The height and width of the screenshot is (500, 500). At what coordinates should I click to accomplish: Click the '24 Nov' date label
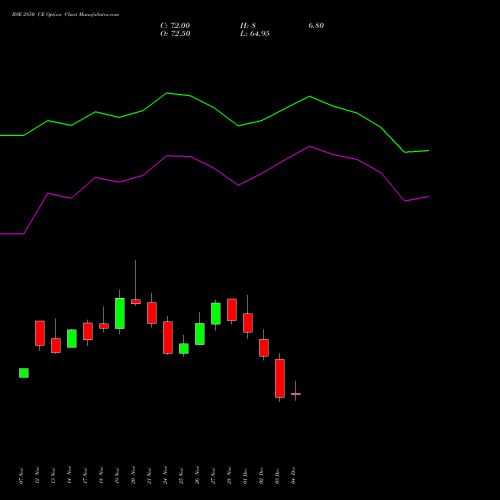click(x=166, y=476)
